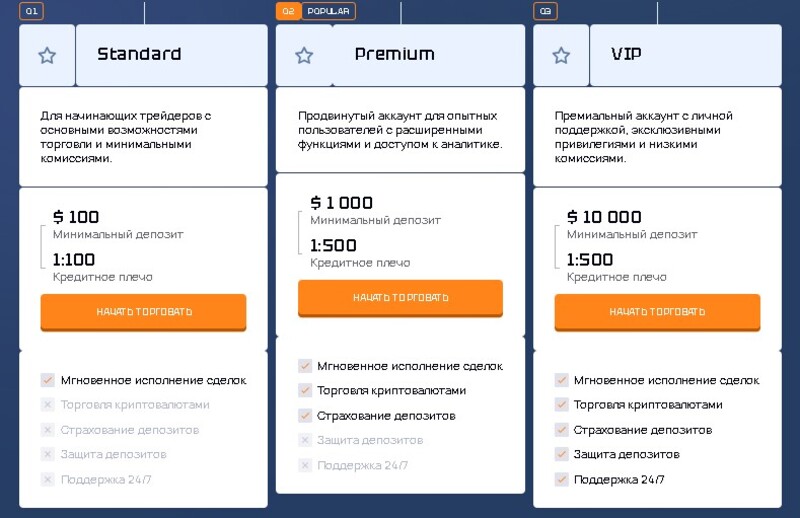800x518 pixels.
Task: Click Начать торговать under VIP plan
Action: 658,312
